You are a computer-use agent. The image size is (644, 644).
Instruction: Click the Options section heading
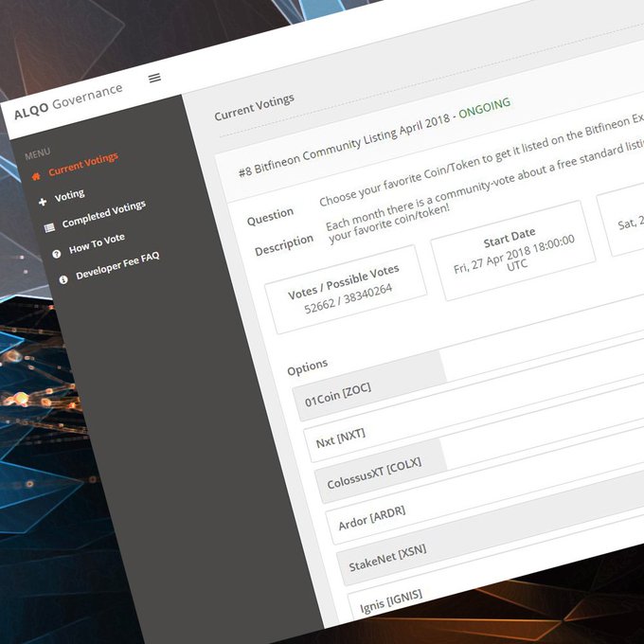click(x=307, y=367)
